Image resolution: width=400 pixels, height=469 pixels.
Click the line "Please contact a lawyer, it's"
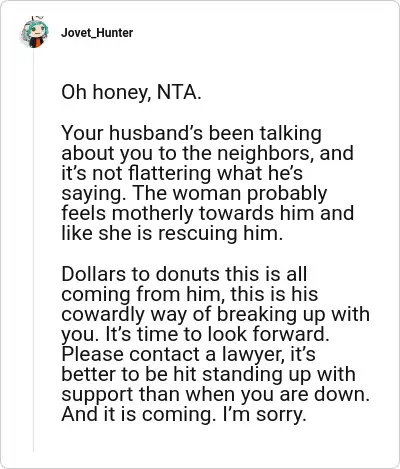(x=188, y=355)
